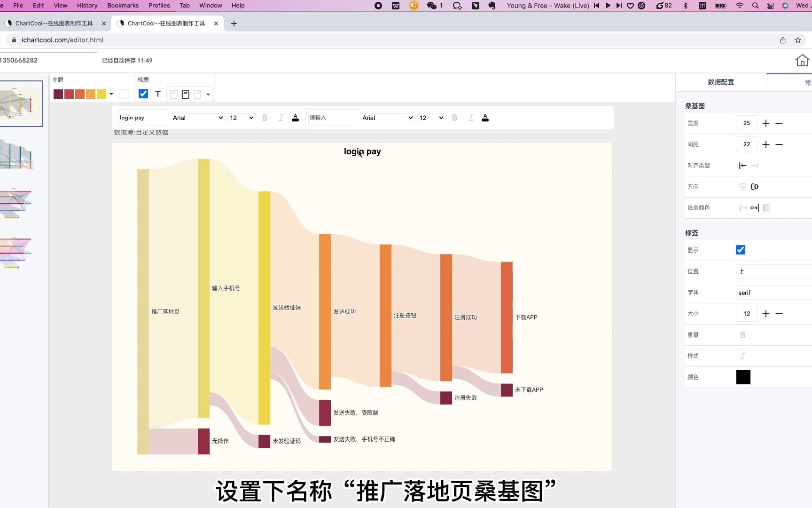The width and height of the screenshot is (812, 508).
Task: Open label position (位置) dropdown
Action: pyautogui.click(x=773, y=271)
